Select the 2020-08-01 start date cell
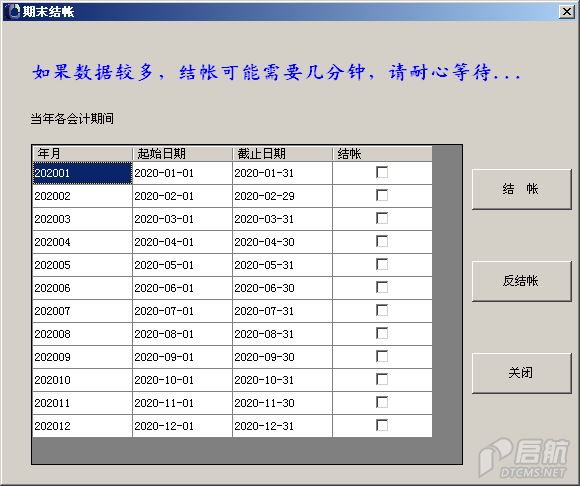The image size is (580, 486). 182,334
